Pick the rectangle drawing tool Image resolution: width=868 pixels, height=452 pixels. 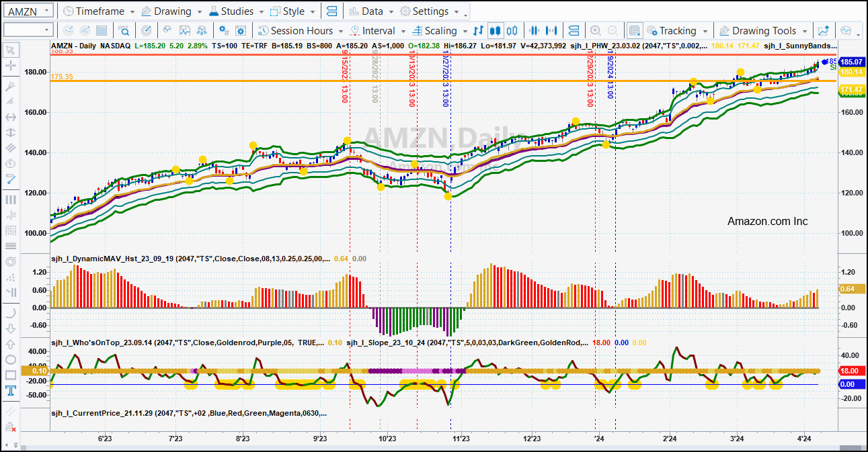10,375
